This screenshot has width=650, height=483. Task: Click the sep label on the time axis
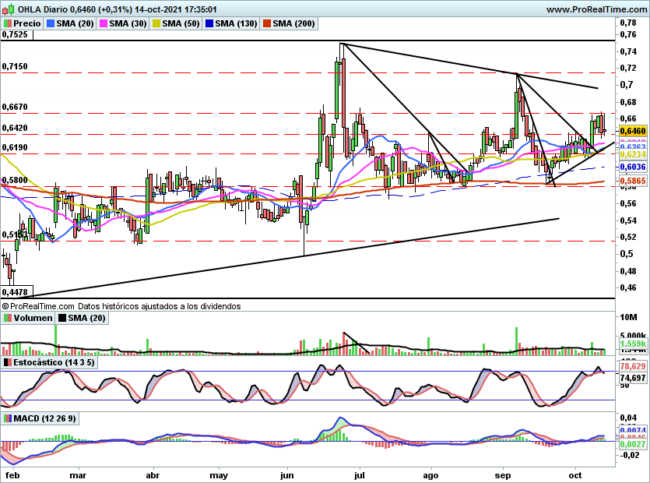[503, 476]
